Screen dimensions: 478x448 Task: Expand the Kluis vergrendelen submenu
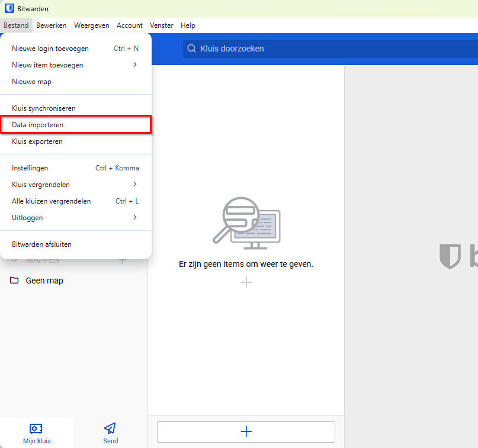(x=135, y=185)
